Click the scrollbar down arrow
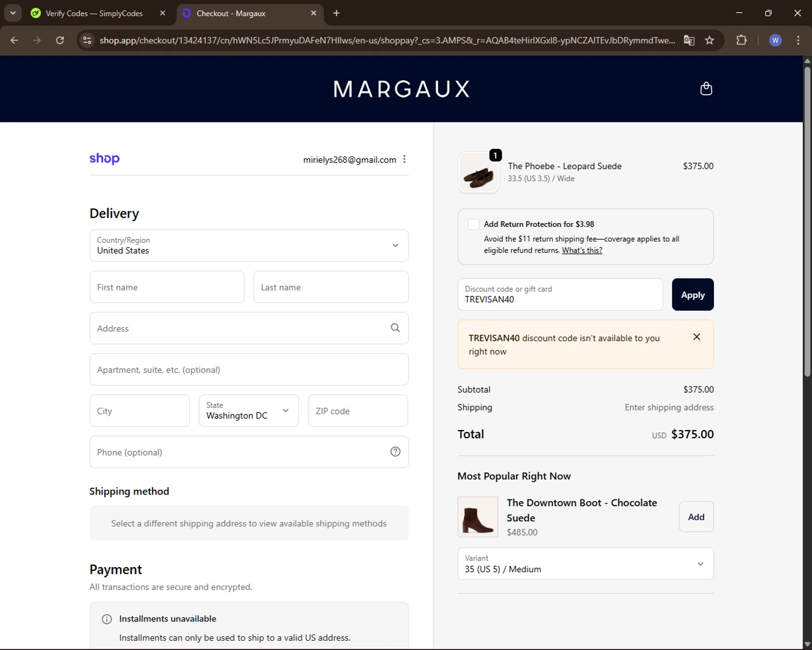 (807, 645)
